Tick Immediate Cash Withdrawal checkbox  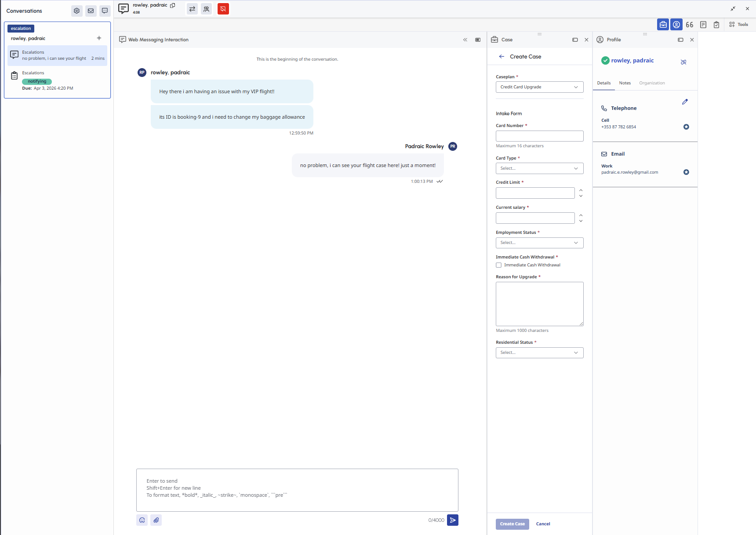(498, 265)
